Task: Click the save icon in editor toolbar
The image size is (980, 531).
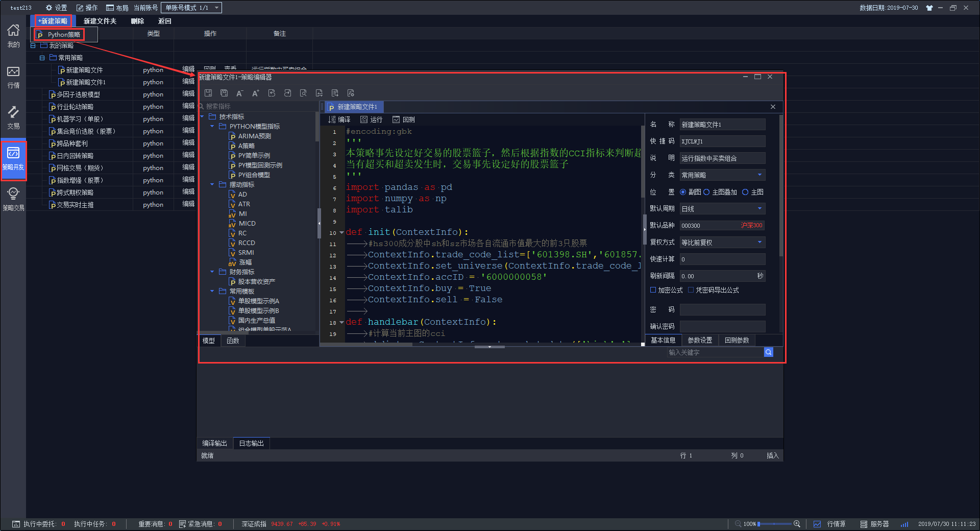Action: pyautogui.click(x=208, y=93)
